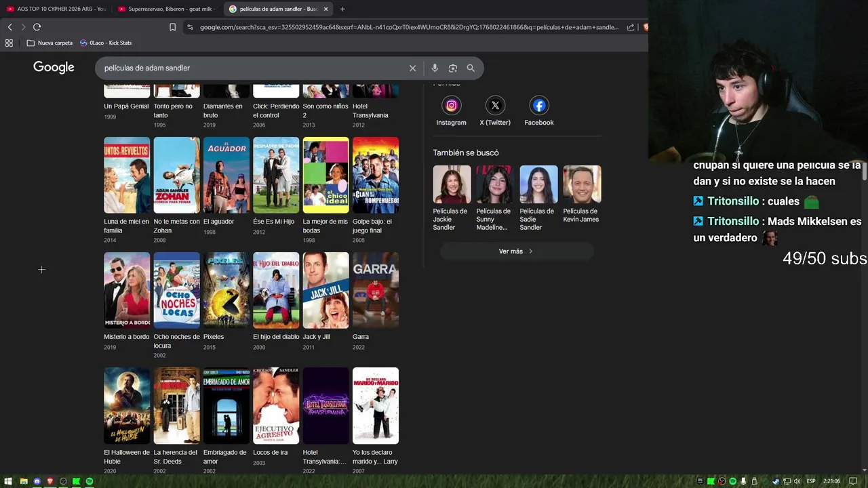Click the 2012 Hotel Transylvania title
This screenshot has width=868, height=488.
[370, 110]
